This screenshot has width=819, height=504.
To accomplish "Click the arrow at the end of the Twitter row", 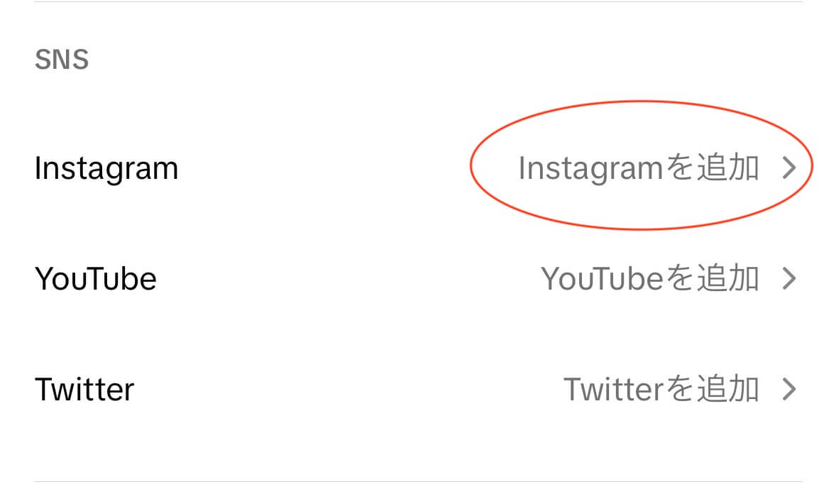I will tap(790, 389).
